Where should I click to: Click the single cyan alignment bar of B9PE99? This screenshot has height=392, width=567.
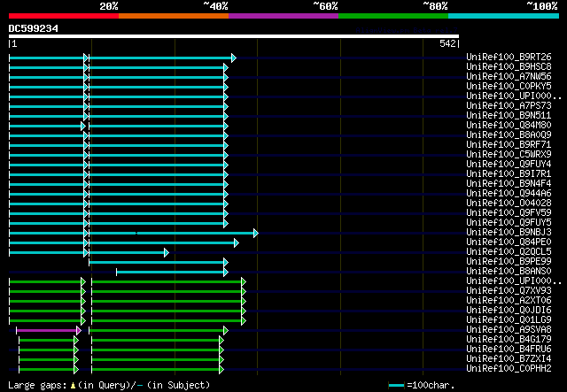pyautogui.click(x=156, y=262)
